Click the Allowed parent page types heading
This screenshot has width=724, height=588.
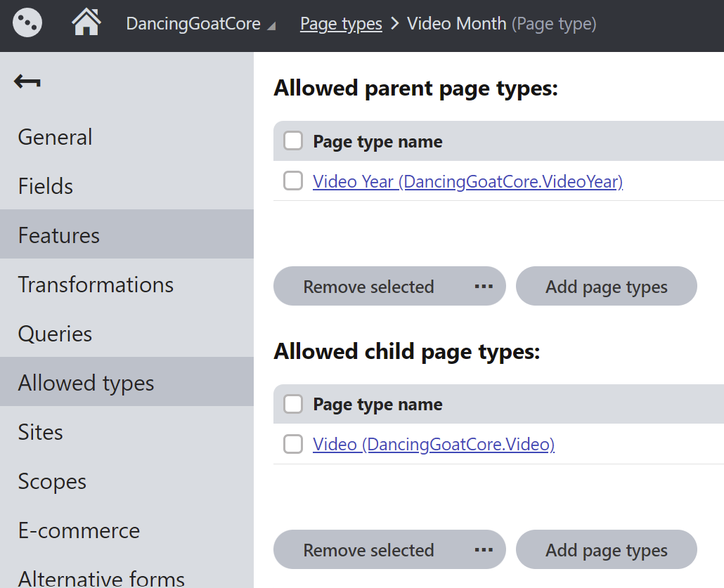(415, 88)
